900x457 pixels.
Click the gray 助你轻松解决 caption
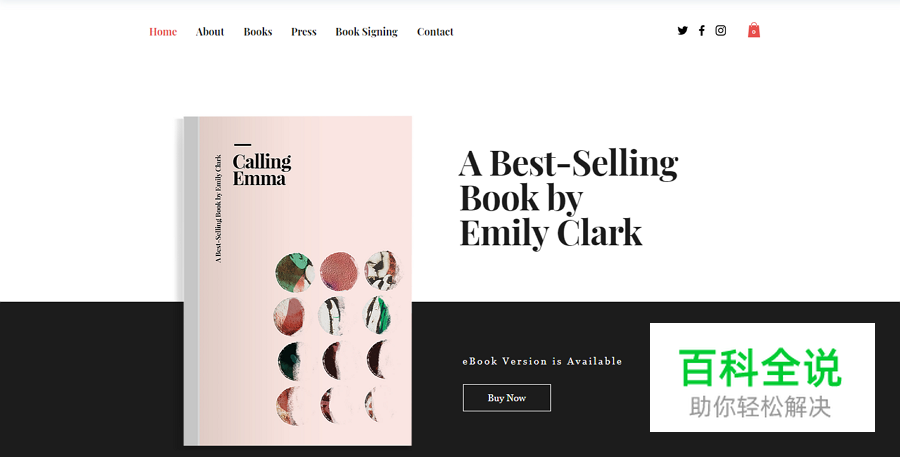point(761,407)
